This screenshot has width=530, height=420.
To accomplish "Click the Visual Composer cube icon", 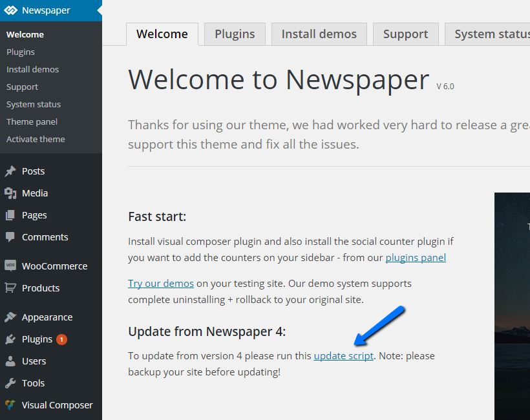I will (10, 404).
